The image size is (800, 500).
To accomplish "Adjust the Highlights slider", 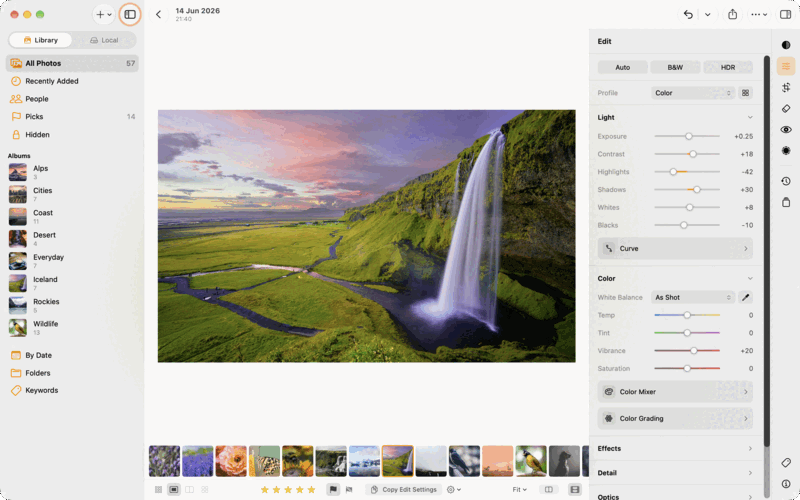I will click(687, 172).
